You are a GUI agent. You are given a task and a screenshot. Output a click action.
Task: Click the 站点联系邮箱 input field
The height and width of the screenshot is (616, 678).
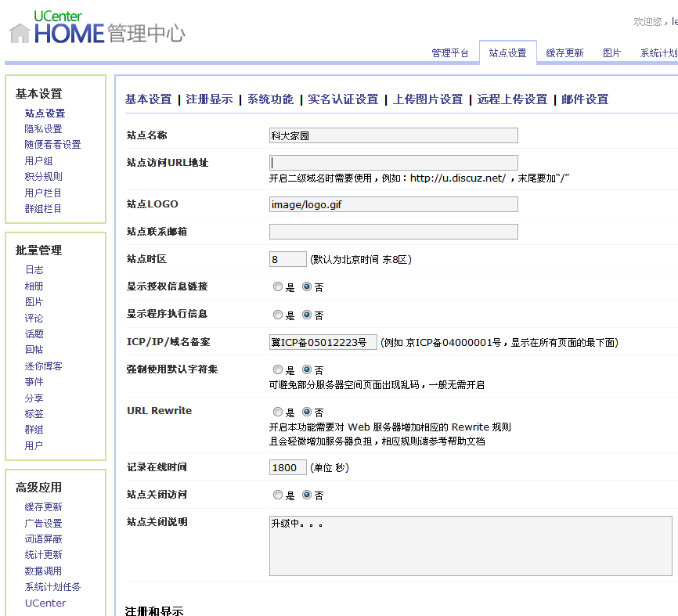pyautogui.click(x=394, y=232)
